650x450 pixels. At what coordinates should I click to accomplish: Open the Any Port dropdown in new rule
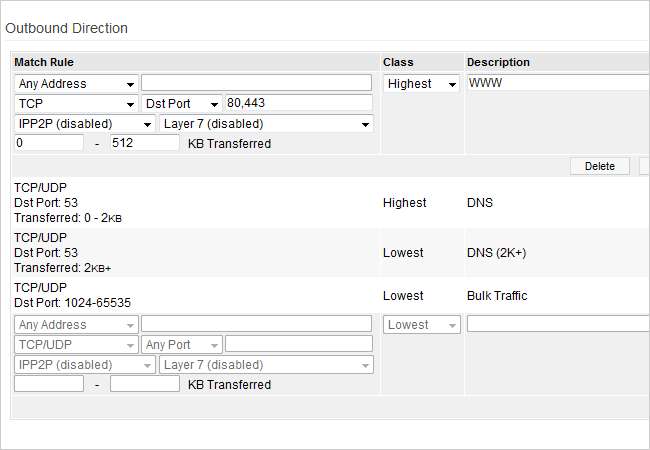(182, 345)
